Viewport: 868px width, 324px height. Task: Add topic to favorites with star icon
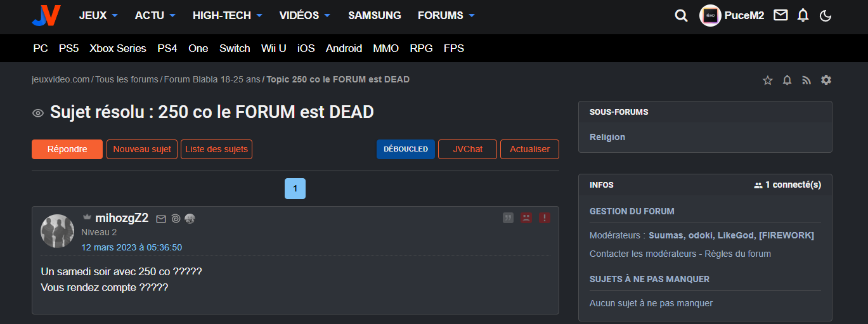pos(767,80)
